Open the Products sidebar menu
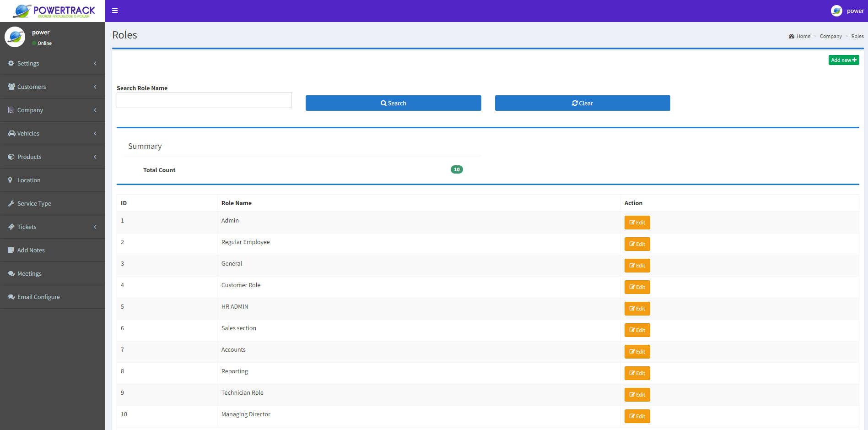Viewport: 868px width, 430px height. 29,157
